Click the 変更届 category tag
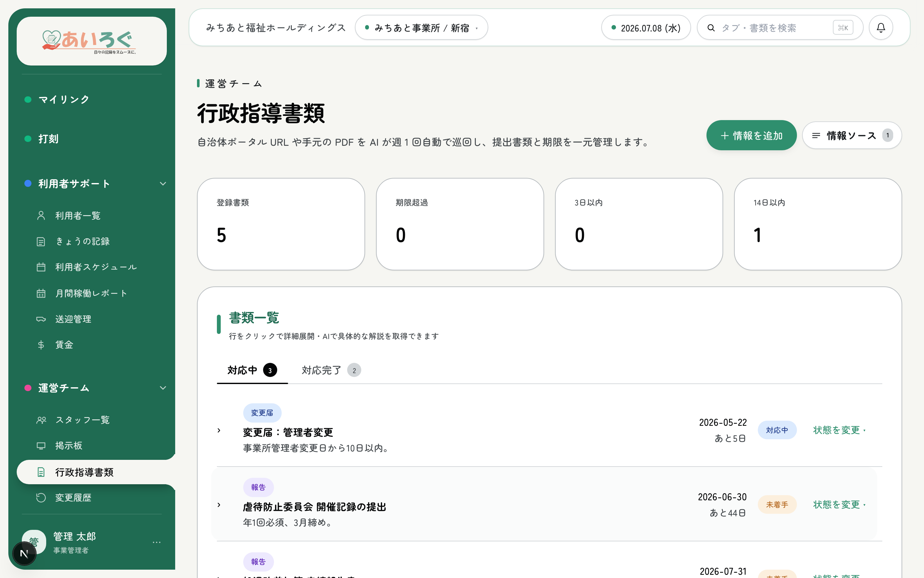 pyautogui.click(x=262, y=413)
